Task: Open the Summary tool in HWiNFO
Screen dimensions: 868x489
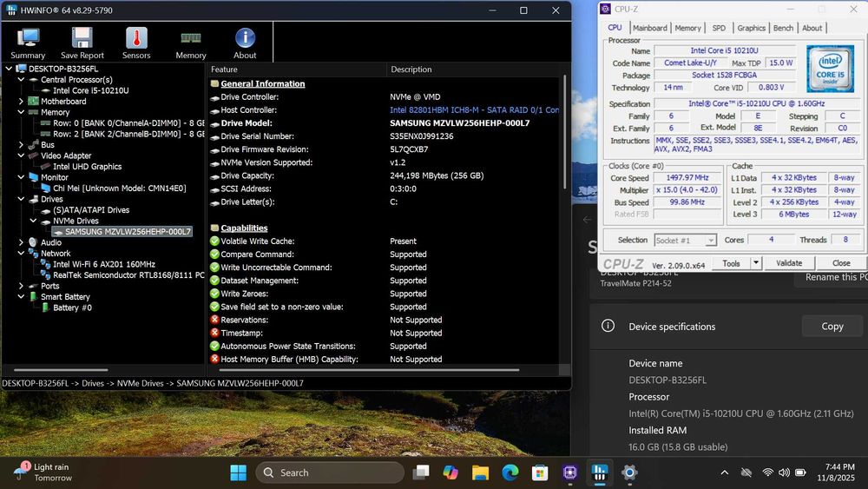Action: pyautogui.click(x=28, y=43)
